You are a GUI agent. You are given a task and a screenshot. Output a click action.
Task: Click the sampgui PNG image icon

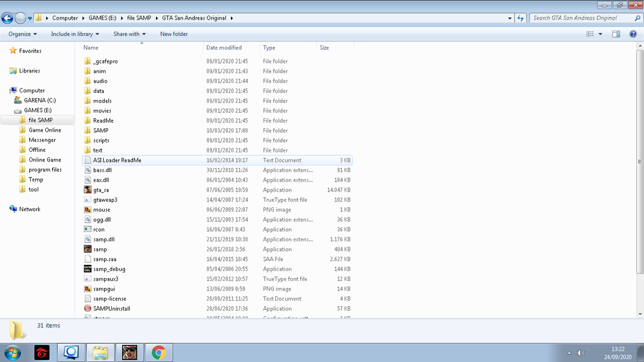[x=88, y=289]
